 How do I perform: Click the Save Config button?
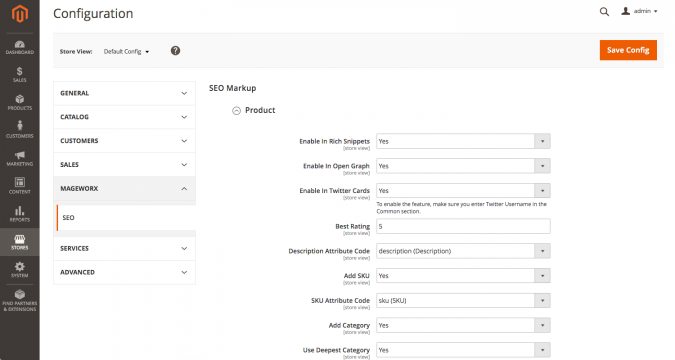[x=628, y=50]
